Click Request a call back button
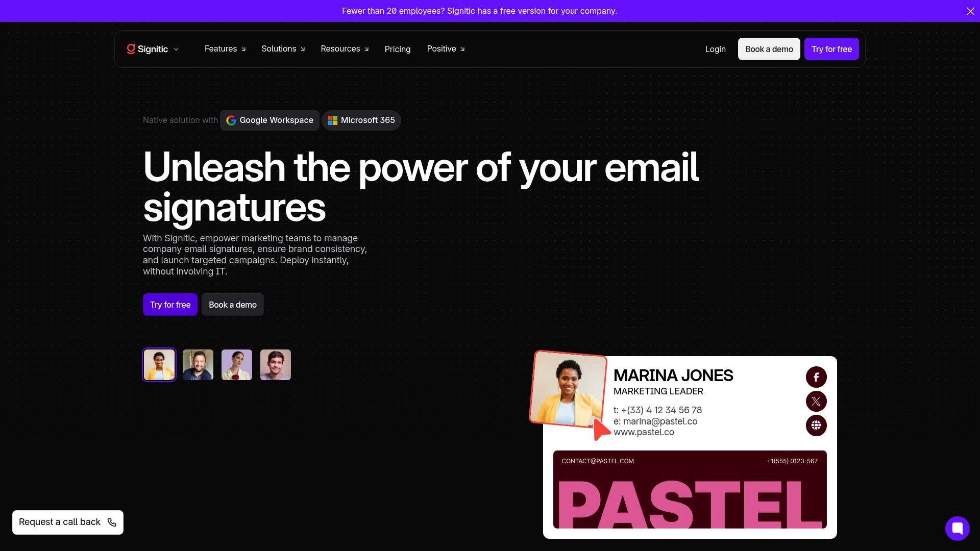 pos(68,522)
